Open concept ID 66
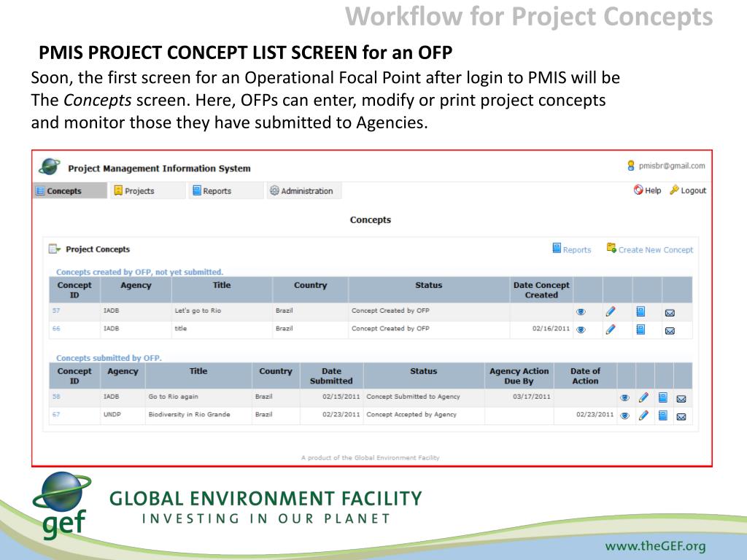The height and width of the screenshot is (560, 747). [x=56, y=329]
